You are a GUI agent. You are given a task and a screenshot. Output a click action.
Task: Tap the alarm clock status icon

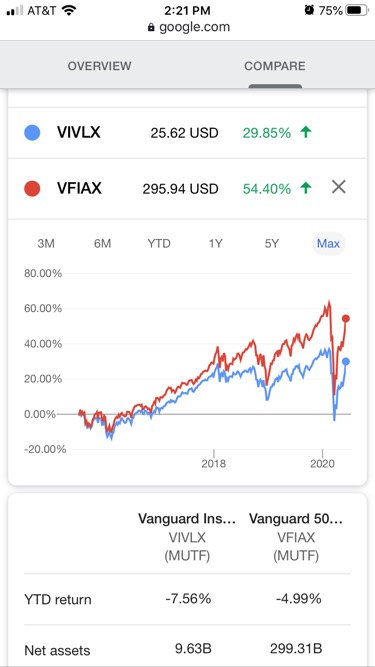point(310,10)
